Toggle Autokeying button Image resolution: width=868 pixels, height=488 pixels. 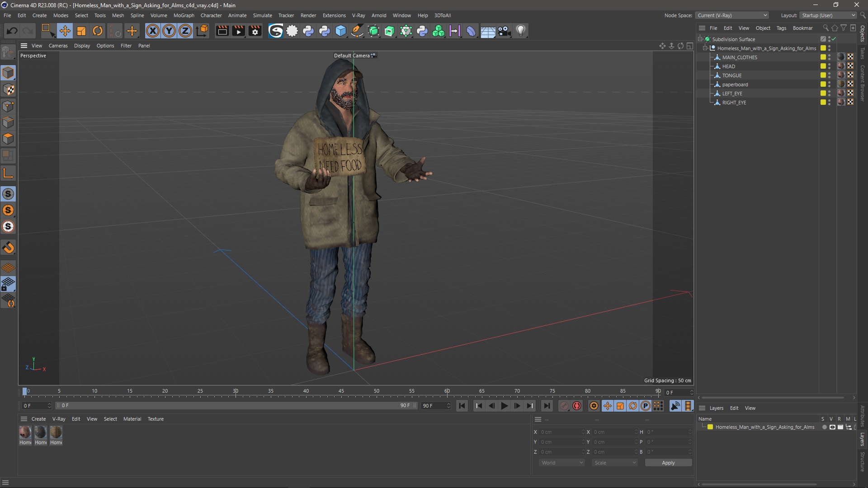tap(577, 406)
